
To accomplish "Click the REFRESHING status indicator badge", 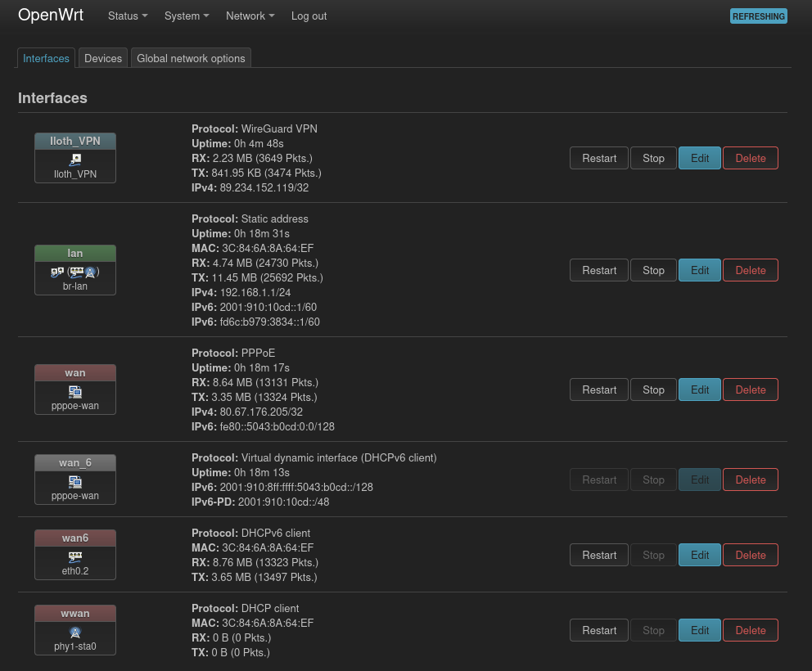I will tap(758, 16).
